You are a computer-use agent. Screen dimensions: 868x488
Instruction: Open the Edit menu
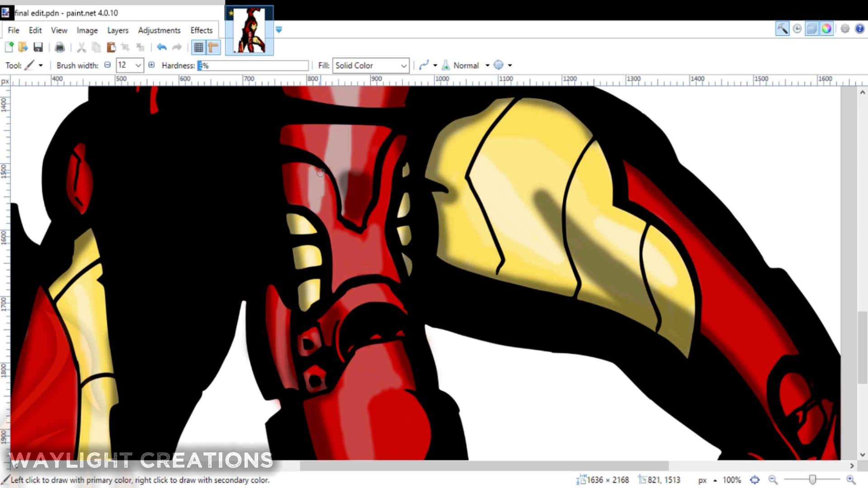pyautogui.click(x=35, y=30)
